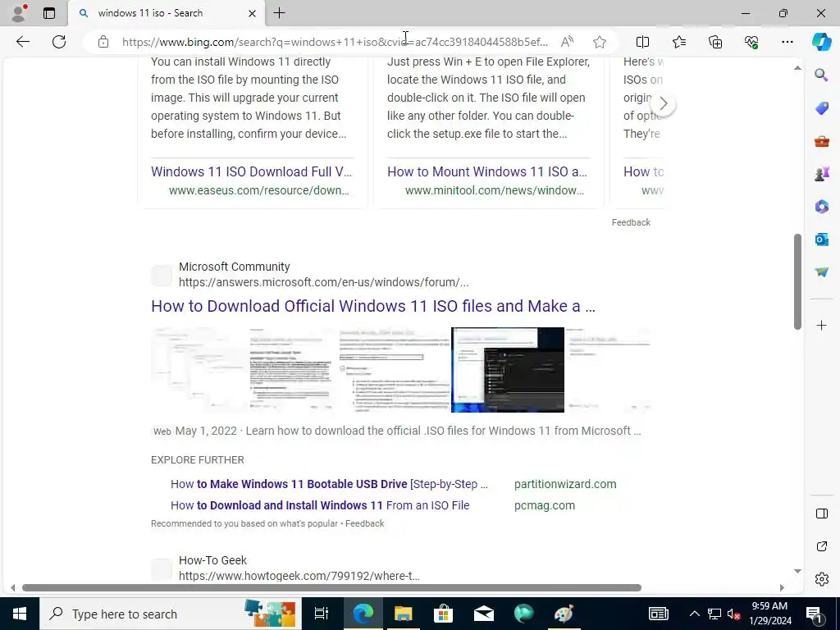Open split screen icon
The height and width of the screenshot is (630, 840).
[x=642, y=42]
